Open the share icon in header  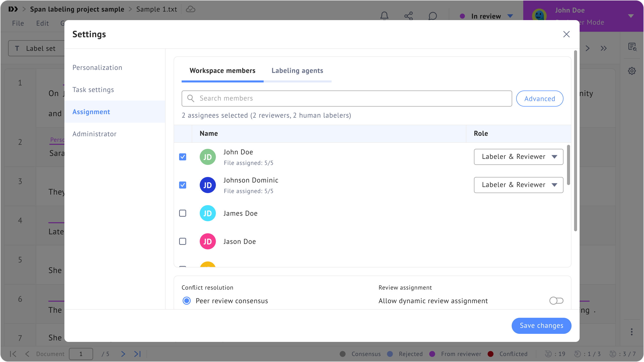[408, 16]
